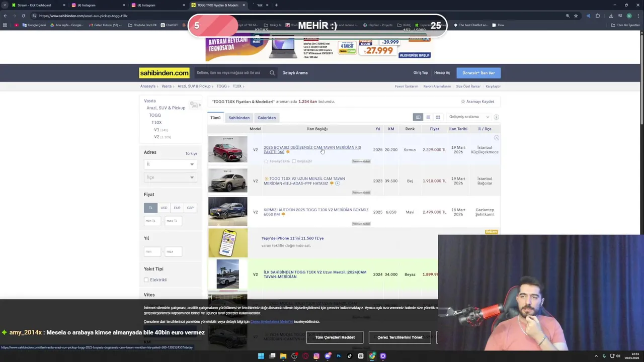The height and width of the screenshot is (362, 644).
Task: Open the Detaylı Arama link
Action: click(x=295, y=73)
